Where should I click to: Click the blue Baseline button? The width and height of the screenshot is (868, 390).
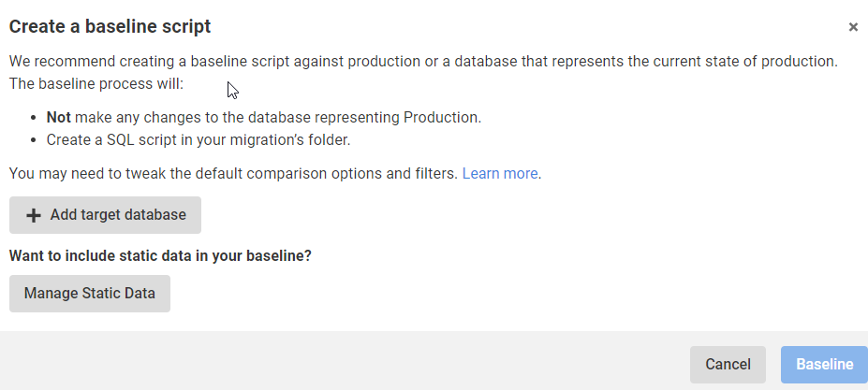824,365
